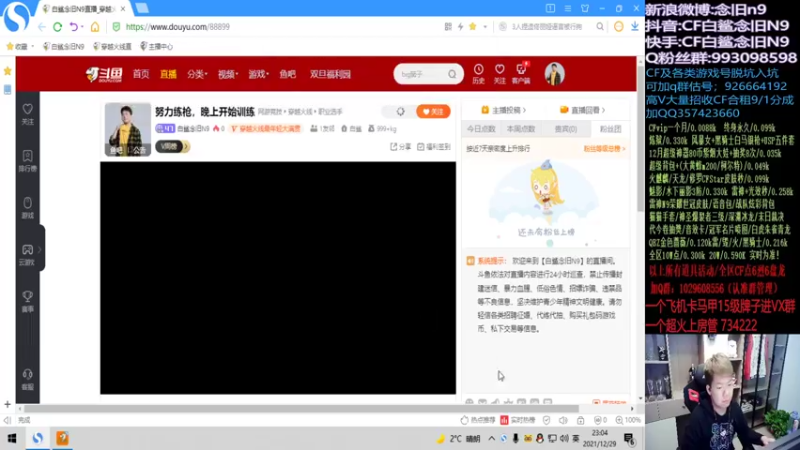Open the 历史 history clock icon

[x=478, y=74]
